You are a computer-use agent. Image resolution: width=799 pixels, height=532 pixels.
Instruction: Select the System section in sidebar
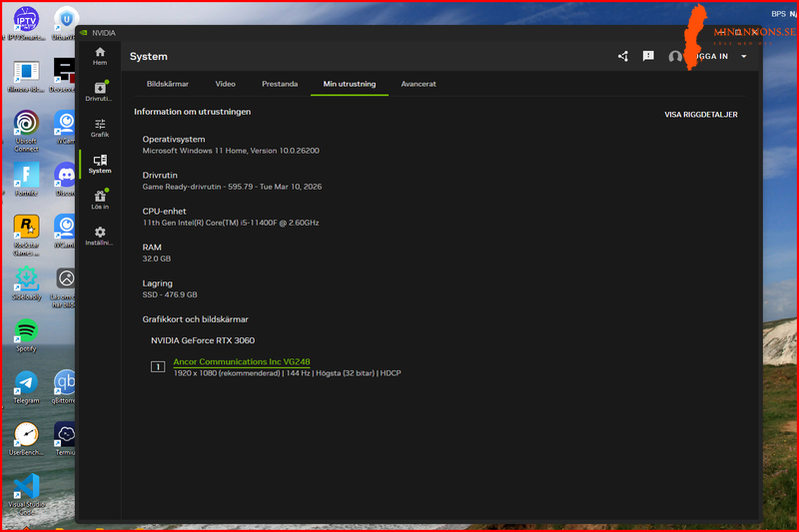pos(100,164)
